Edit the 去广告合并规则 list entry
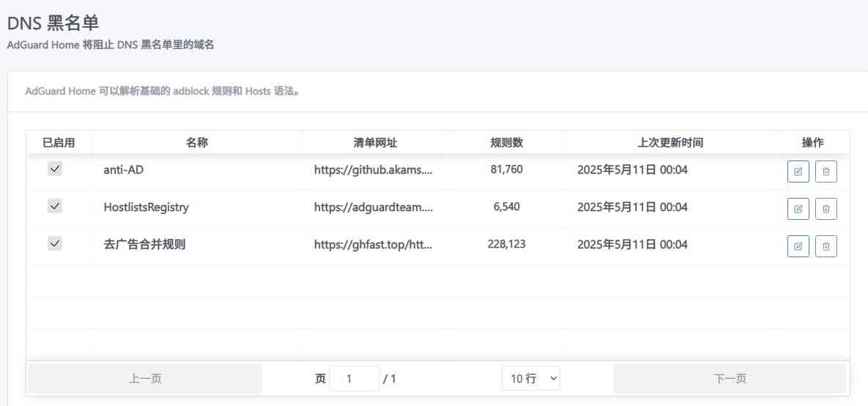Viewport: 868px width, 406px height. [x=798, y=246]
